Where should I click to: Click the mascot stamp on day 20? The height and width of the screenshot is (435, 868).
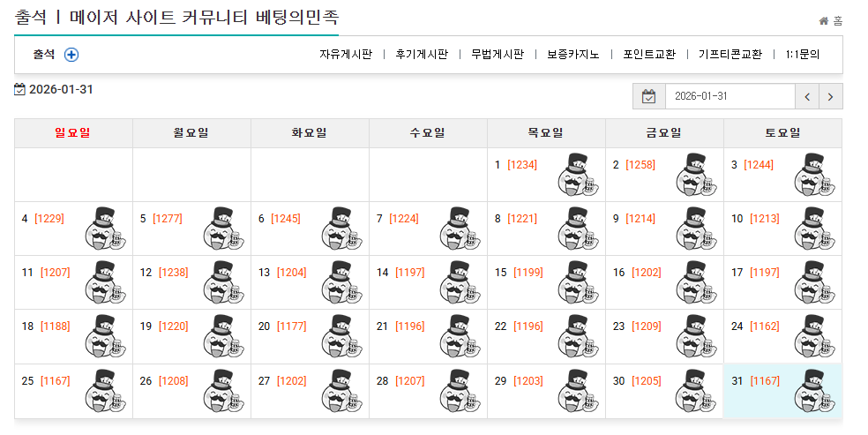pos(339,336)
